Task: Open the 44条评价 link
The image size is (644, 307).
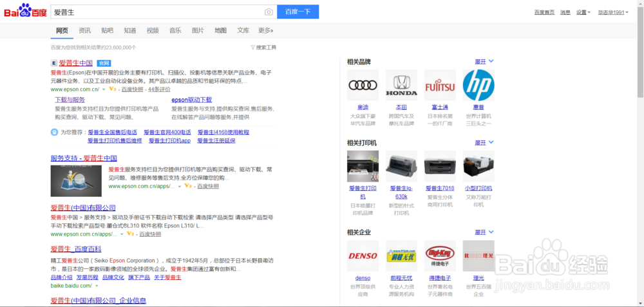Action: coord(159,89)
